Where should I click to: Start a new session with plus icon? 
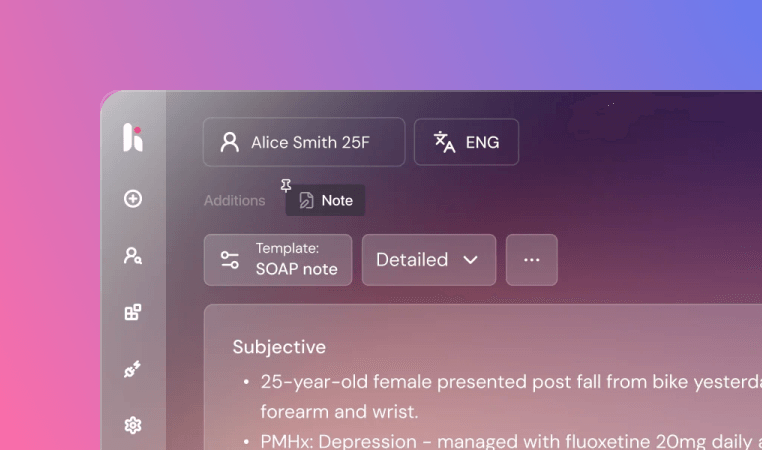click(x=133, y=199)
